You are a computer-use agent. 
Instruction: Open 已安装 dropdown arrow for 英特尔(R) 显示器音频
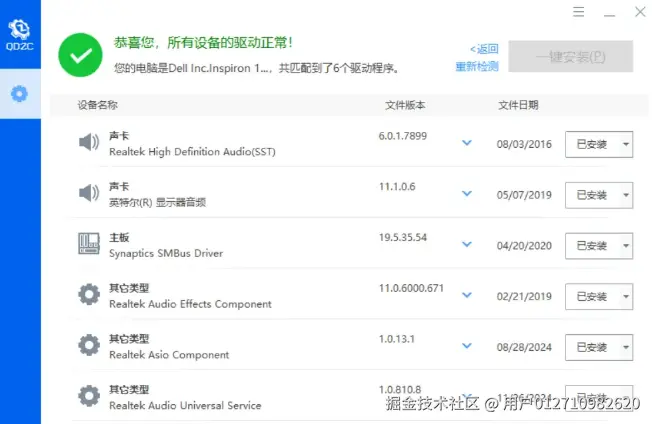[626, 195]
